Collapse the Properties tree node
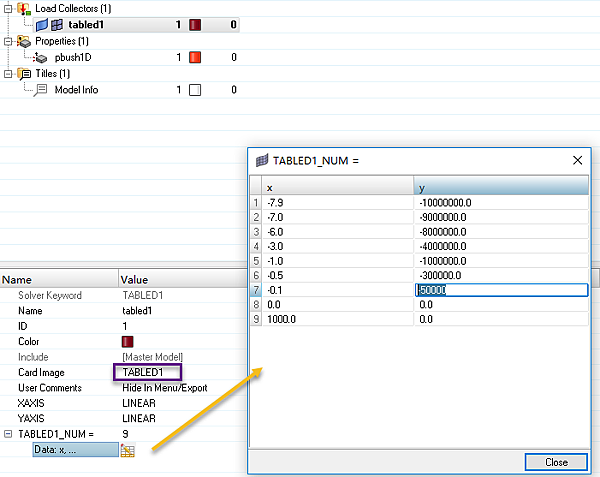Image resolution: width=600 pixels, height=477 pixels. (x=8, y=41)
